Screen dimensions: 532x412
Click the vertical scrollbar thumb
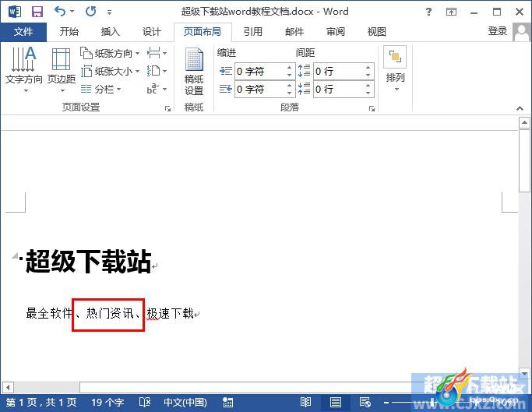point(524,160)
